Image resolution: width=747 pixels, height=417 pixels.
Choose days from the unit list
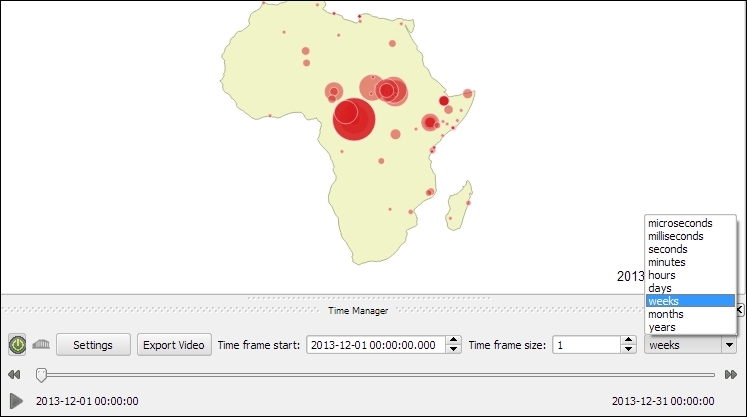pyautogui.click(x=690, y=288)
